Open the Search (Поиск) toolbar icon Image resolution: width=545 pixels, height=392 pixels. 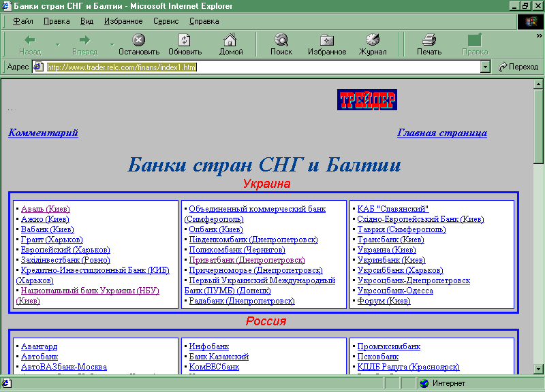pyautogui.click(x=281, y=40)
